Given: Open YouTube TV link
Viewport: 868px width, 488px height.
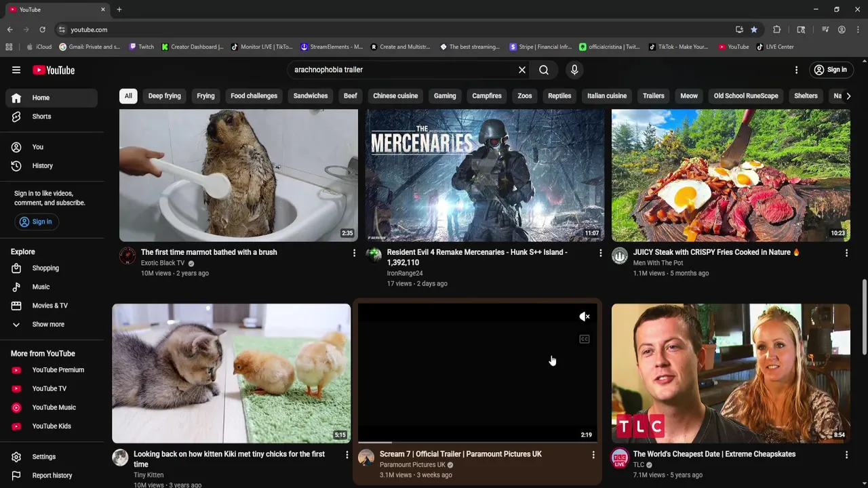Looking at the screenshot, I should pos(52,388).
